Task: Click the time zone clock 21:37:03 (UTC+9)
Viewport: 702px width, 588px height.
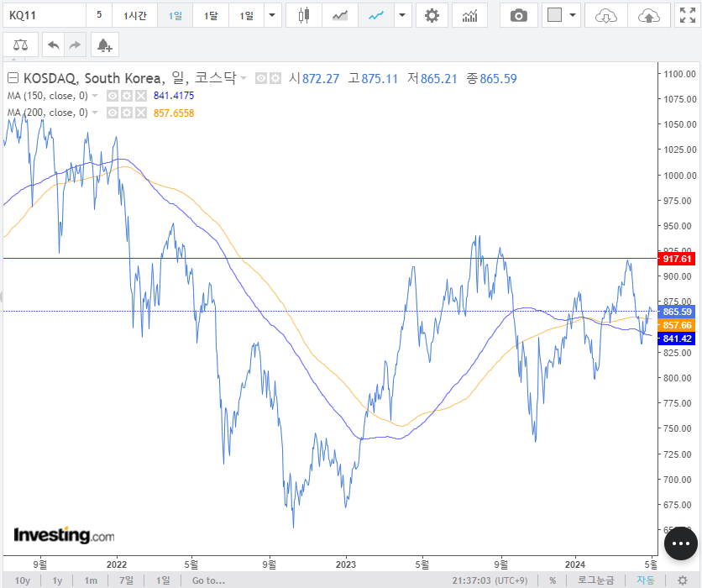Action: (x=490, y=580)
